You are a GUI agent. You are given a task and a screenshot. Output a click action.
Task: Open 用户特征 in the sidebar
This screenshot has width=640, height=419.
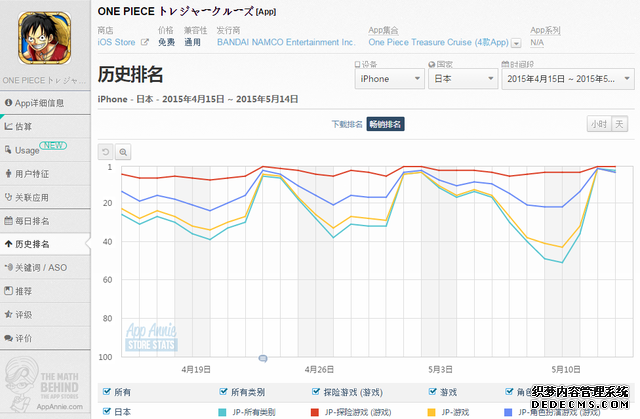tap(45, 174)
